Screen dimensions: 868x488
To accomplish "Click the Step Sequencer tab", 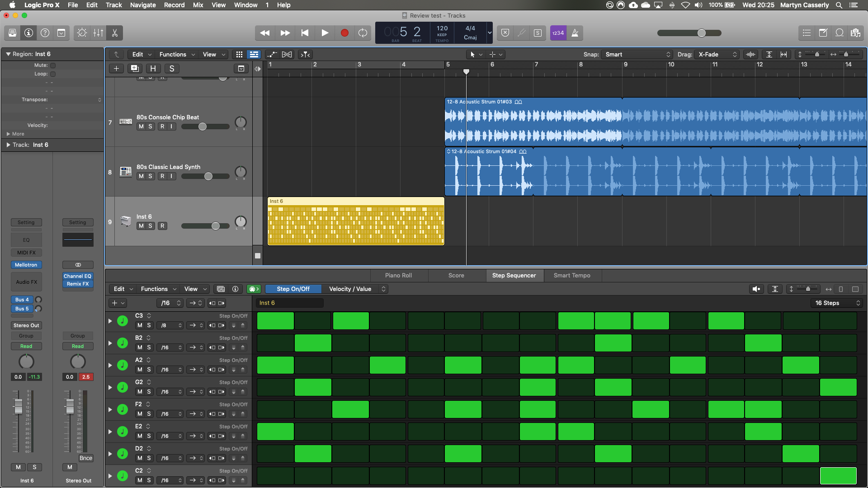I will pos(514,275).
